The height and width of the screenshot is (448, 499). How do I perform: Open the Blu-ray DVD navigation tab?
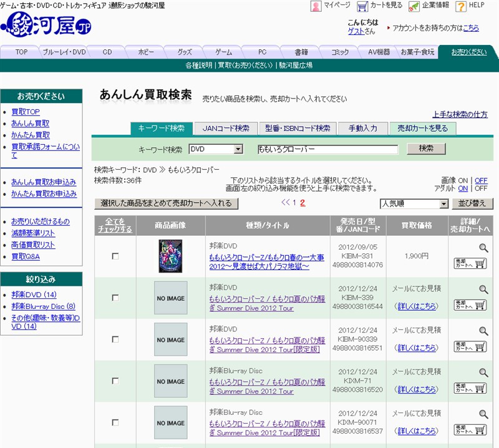(x=64, y=52)
